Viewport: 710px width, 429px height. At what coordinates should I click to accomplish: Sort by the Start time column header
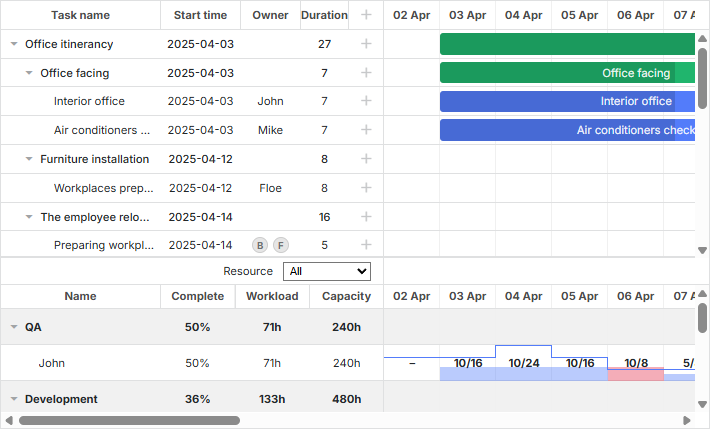coord(200,15)
